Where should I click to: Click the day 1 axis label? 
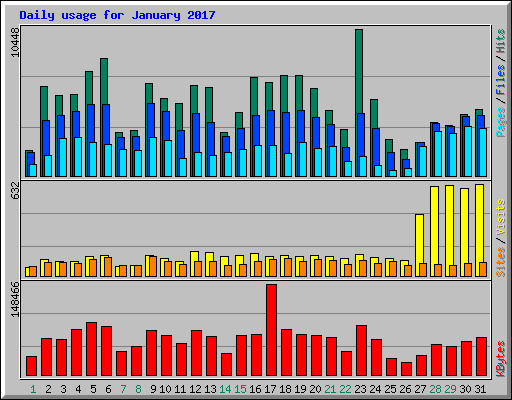pyautogui.click(x=33, y=389)
